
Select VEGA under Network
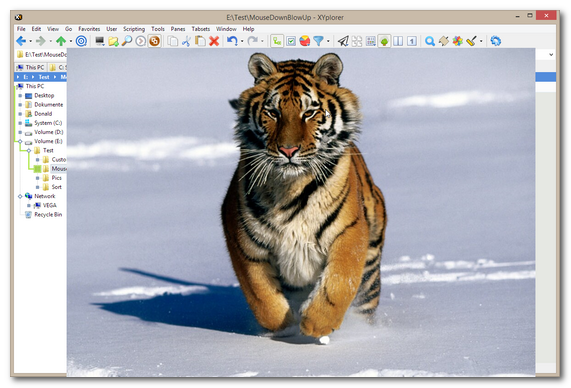coord(50,205)
